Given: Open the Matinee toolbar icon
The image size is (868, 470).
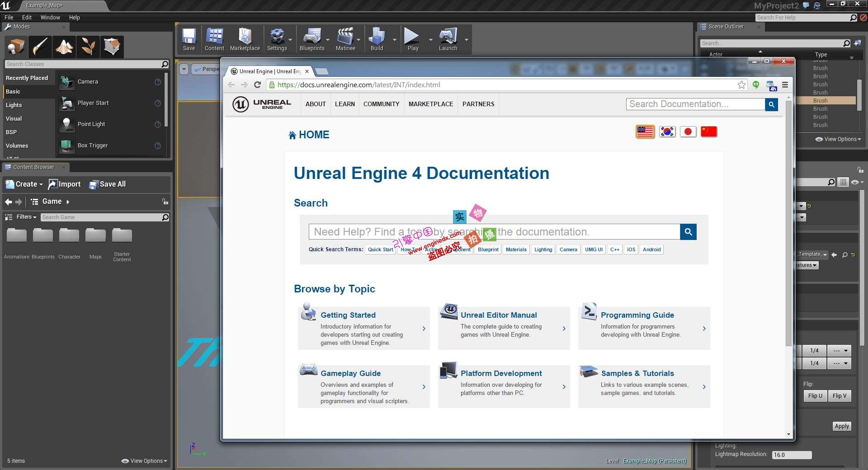Looking at the screenshot, I should click(x=345, y=39).
